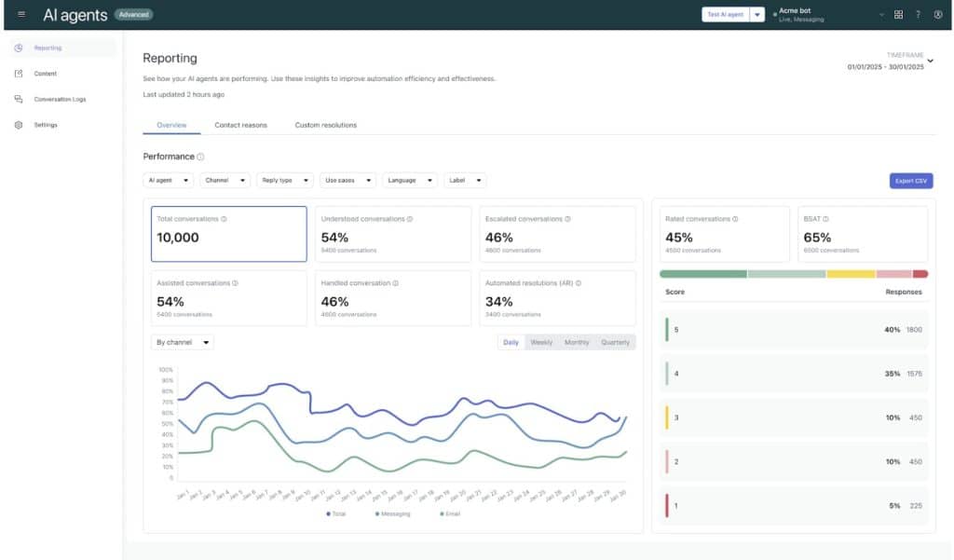954x560 pixels.
Task: Click Total conversations info icon
Action: 224,219
